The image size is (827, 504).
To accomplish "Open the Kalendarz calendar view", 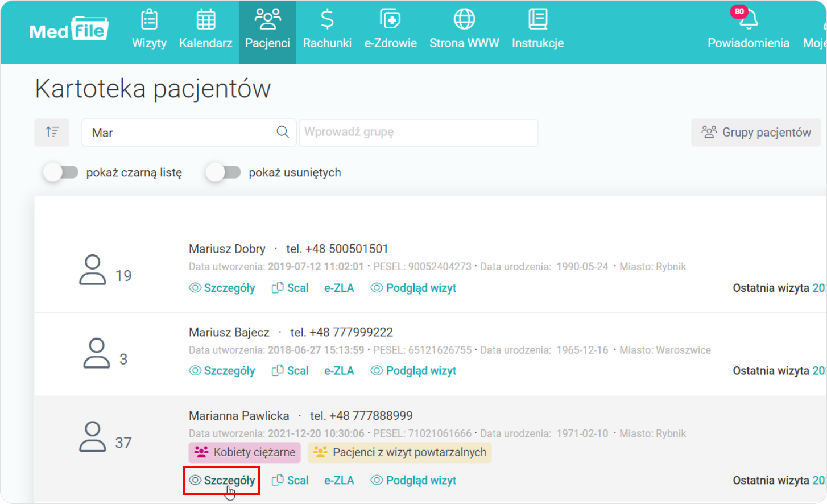I will (206, 30).
